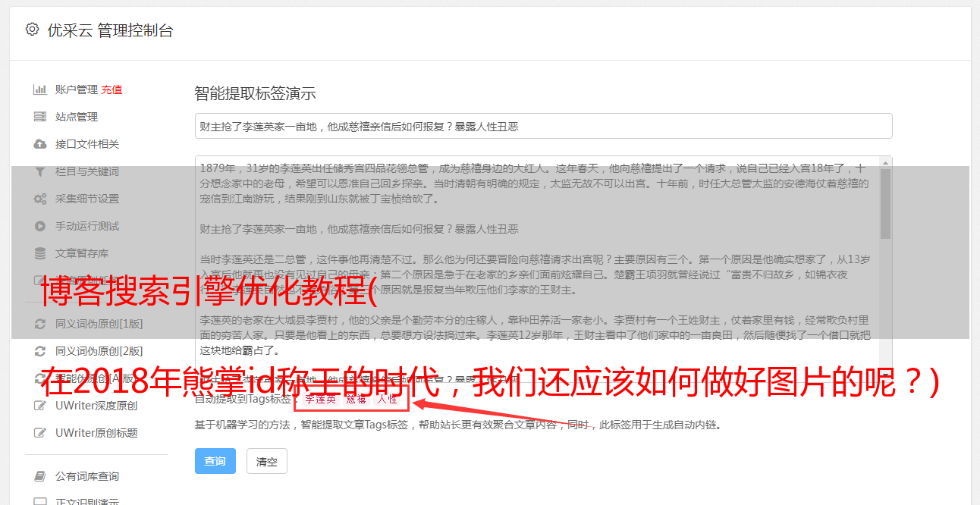Click the blue 查询 button
Screen dimensions: 980x505
215,461
